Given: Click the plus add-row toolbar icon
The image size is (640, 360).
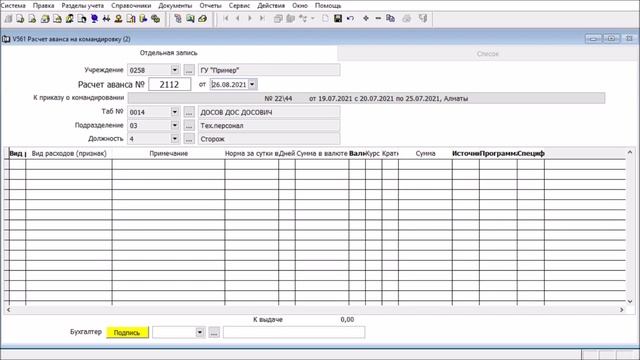Looking at the screenshot, I should point(366,18).
